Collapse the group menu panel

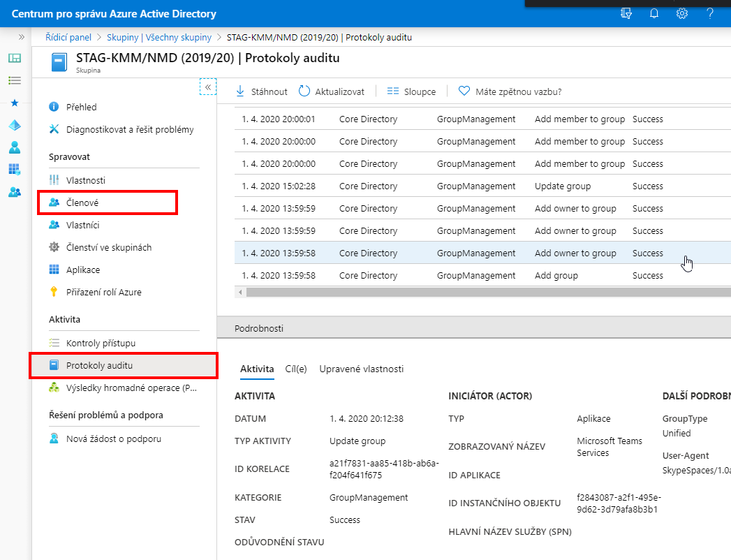point(208,87)
